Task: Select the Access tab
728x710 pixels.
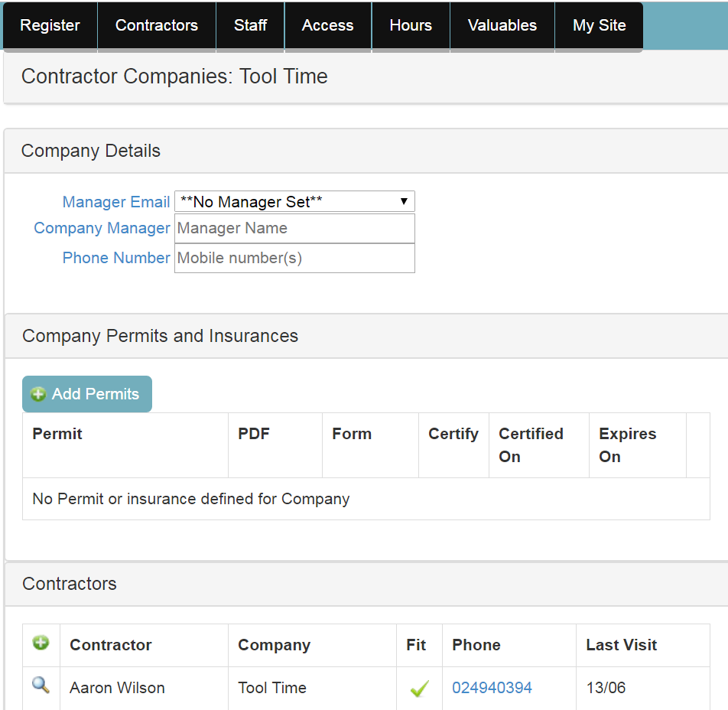Action: [x=328, y=25]
